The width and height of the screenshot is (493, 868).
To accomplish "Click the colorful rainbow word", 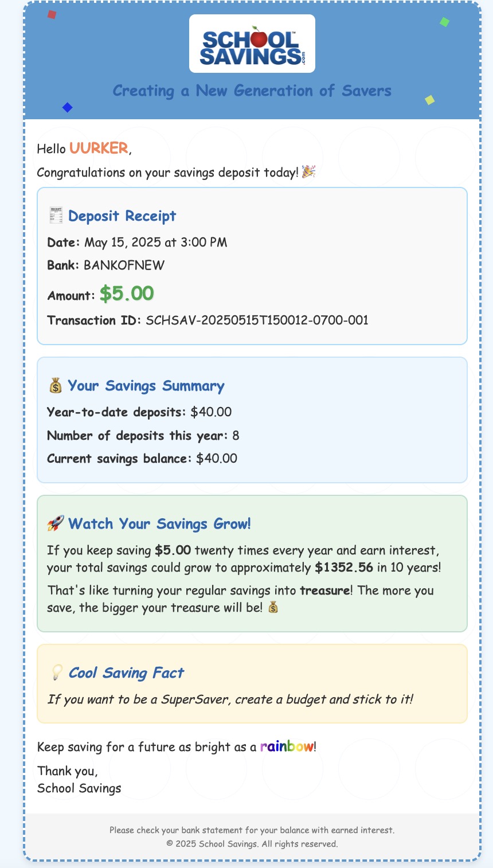I will click(x=287, y=746).
